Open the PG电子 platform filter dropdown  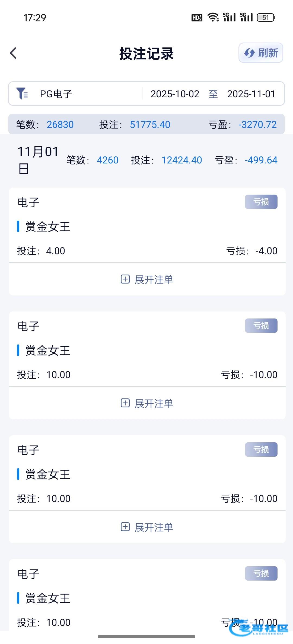56,94
